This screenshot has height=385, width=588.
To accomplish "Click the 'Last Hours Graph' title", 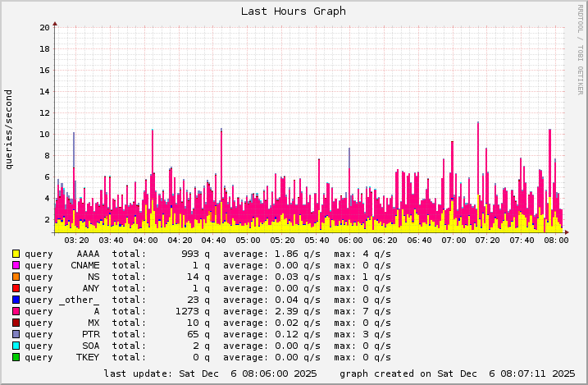I will [x=294, y=11].
